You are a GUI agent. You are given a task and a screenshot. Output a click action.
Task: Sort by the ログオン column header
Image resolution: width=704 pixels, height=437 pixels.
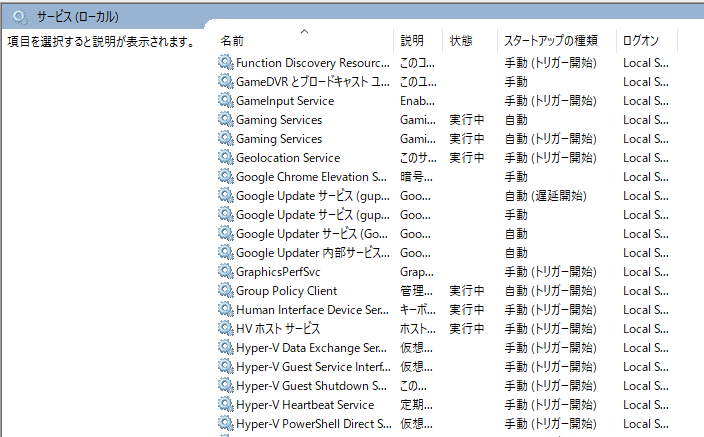click(x=647, y=41)
